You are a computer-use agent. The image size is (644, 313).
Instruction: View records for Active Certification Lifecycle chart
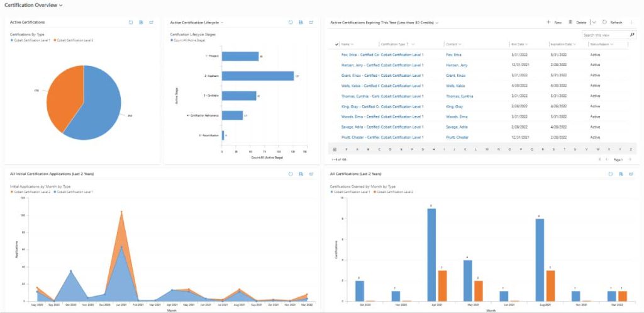click(301, 22)
